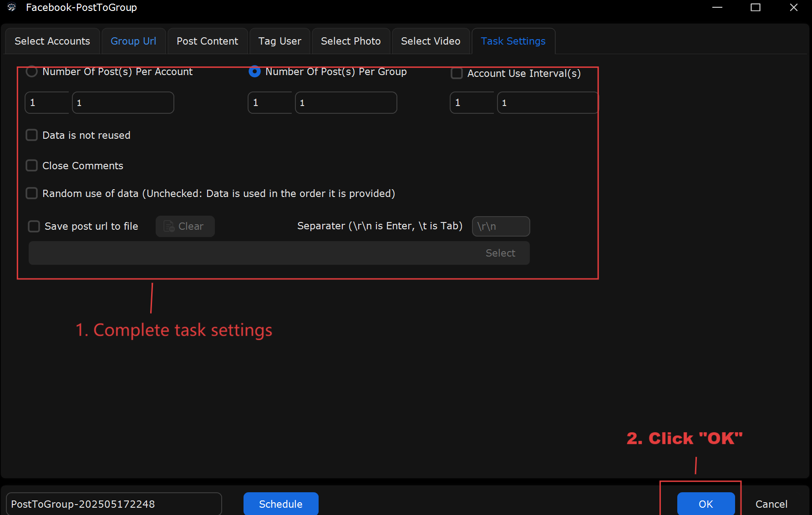Click second Per Group maximum value field
Viewport: 812px width, 515px height.
346,103
